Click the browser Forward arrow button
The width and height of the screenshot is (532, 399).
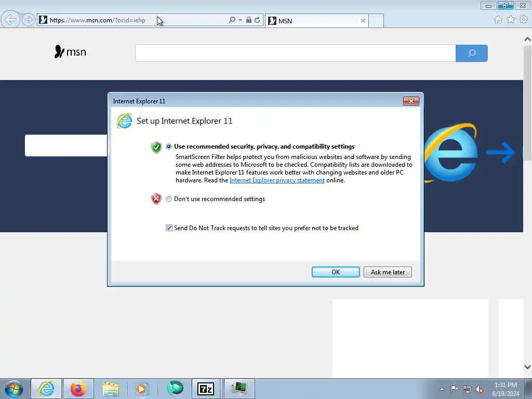point(29,20)
